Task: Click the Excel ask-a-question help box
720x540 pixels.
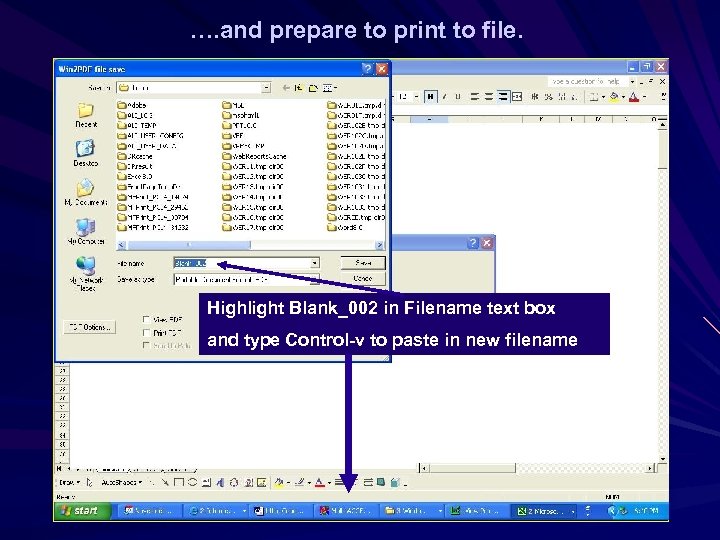Action: pyautogui.click(x=587, y=81)
